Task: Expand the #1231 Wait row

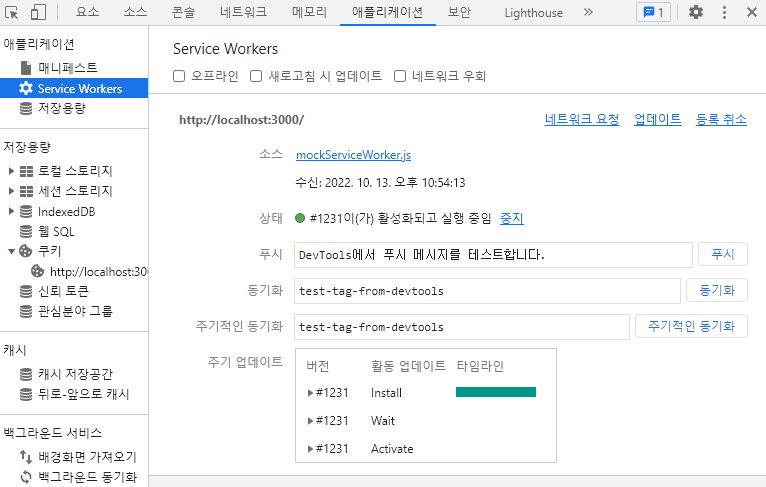Action: [x=310, y=421]
